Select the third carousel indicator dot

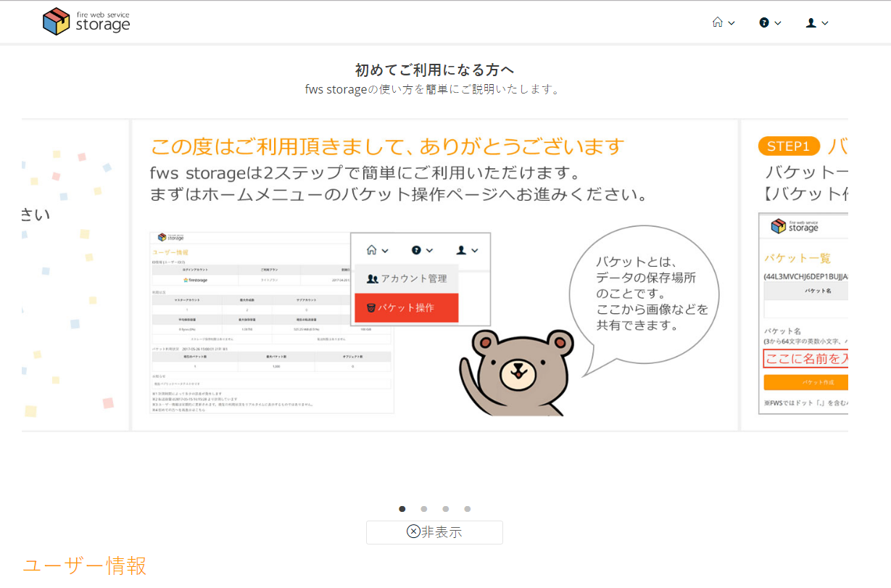(446, 509)
